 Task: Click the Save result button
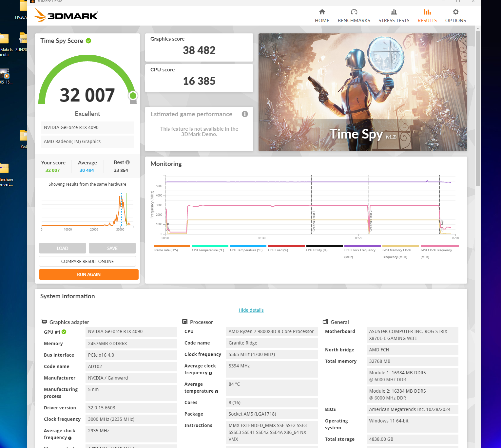[112, 248]
